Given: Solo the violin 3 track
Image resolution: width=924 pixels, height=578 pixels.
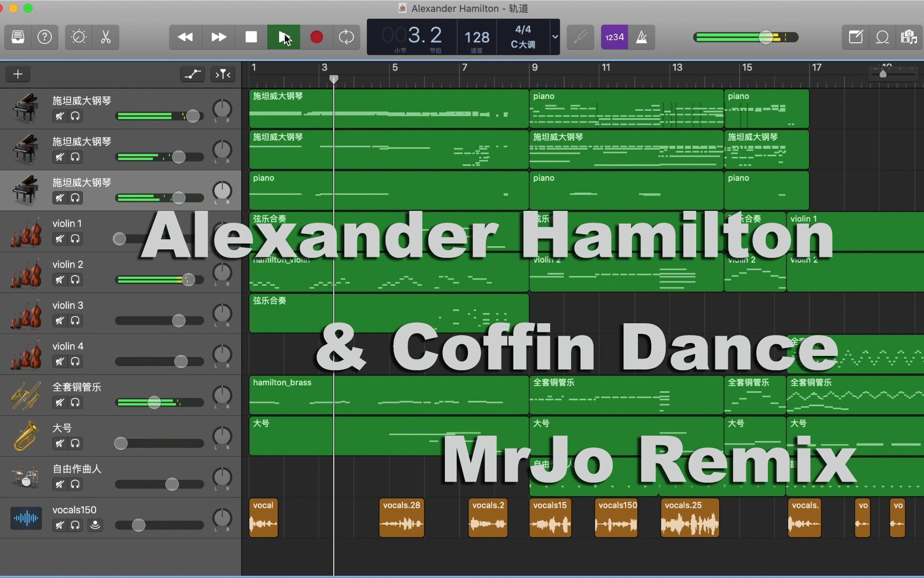Looking at the screenshot, I should tap(75, 321).
